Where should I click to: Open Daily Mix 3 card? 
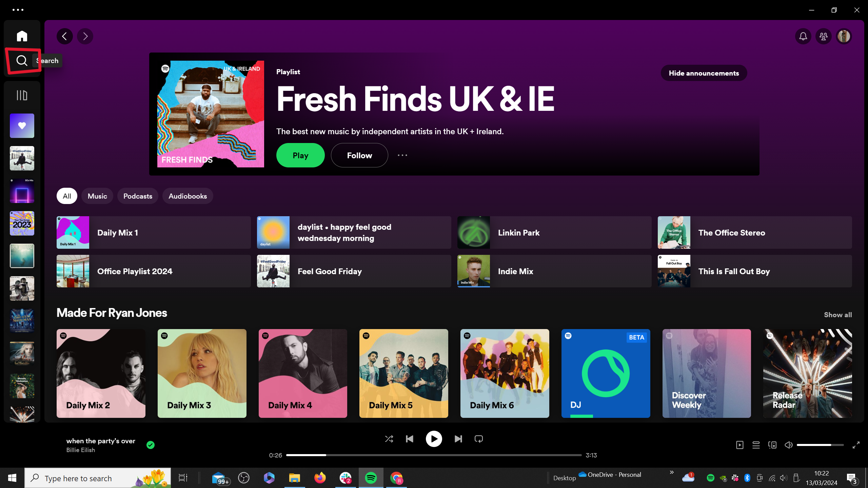(x=202, y=373)
